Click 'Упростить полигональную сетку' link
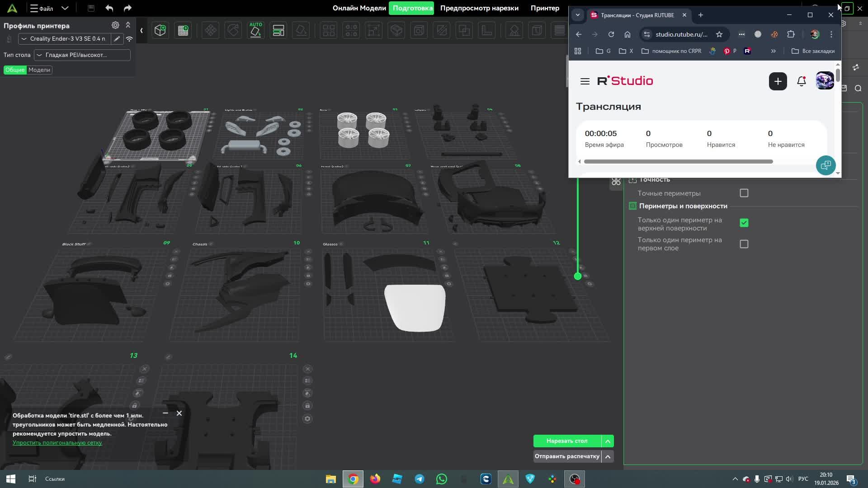Viewport: 868px width, 488px height. tap(57, 443)
